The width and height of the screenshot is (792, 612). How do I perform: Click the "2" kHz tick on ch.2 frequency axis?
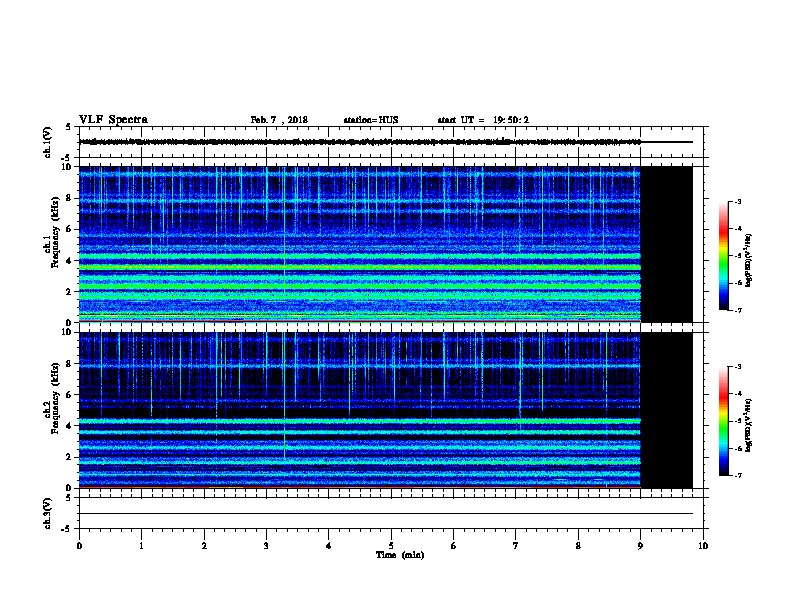click(x=69, y=457)
